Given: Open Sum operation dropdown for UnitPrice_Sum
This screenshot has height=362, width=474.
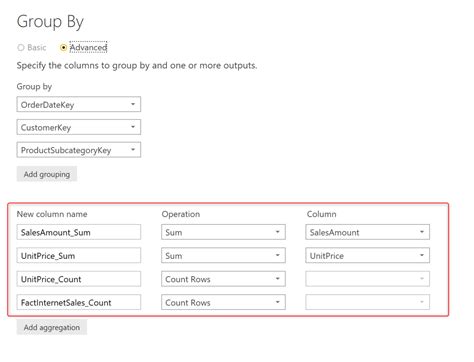Looking at the screenshot, I should click(x=223, y=255).
